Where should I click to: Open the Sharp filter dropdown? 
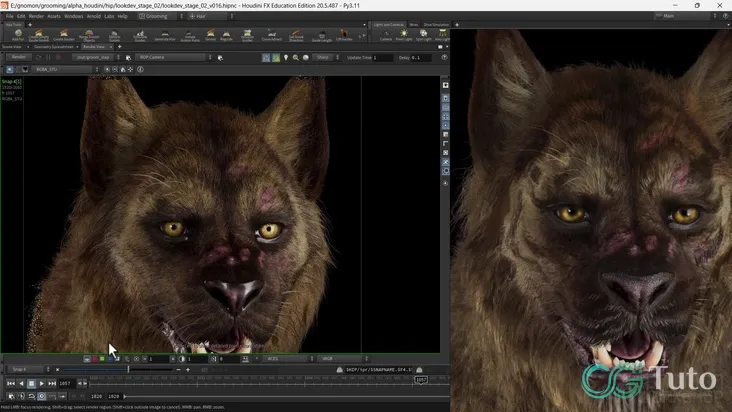point(326,57)
